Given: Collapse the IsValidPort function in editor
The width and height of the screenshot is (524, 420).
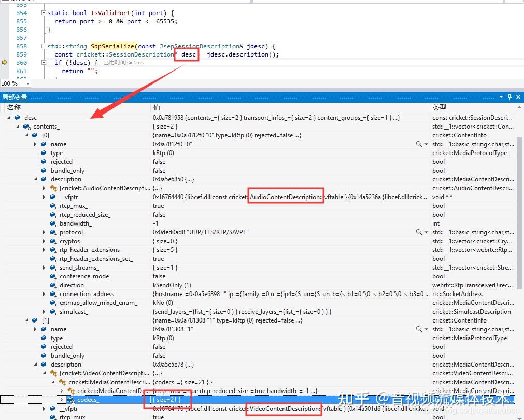Looking at the screenshot, I should [44, 12].
